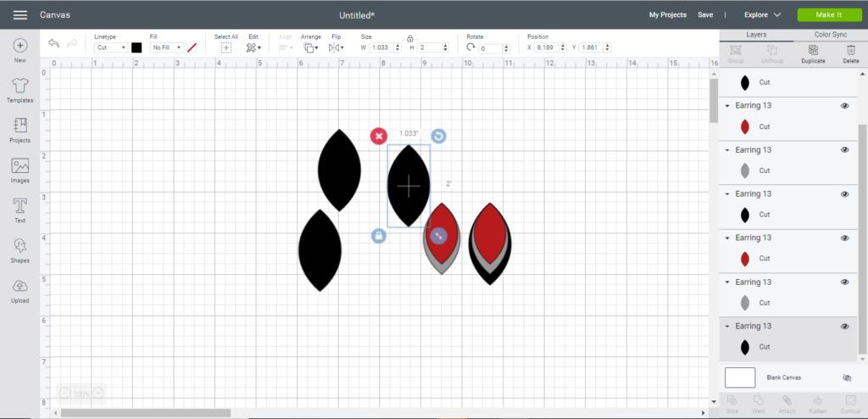
Task: Open the Templates panel
Action: (x=20, y=91)
